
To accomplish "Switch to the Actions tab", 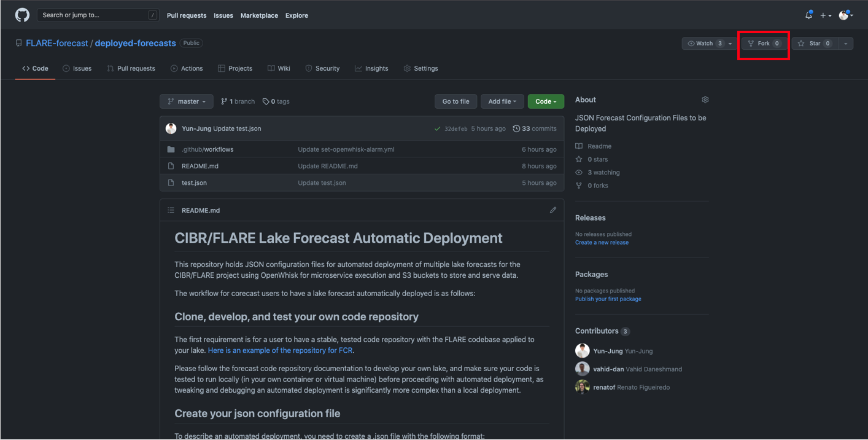I will coord(187,68).
